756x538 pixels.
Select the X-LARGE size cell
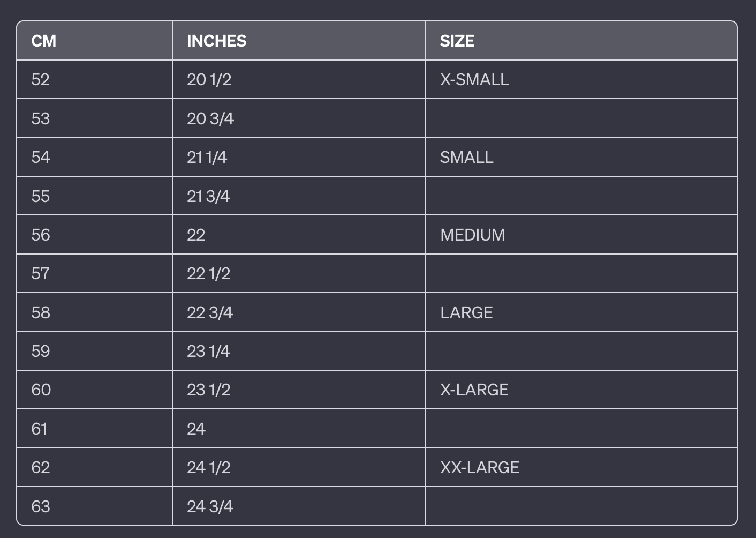pyautogui.click(x=474, y=390)
